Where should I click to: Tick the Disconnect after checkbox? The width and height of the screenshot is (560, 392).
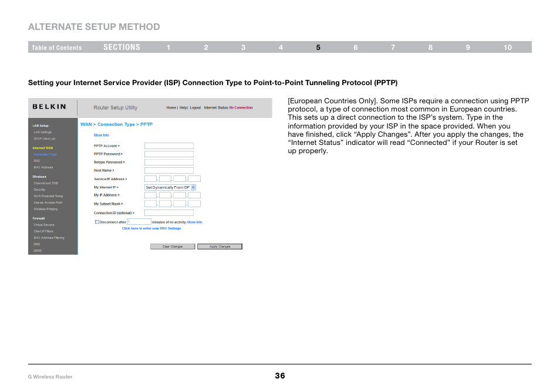(97, 222)
